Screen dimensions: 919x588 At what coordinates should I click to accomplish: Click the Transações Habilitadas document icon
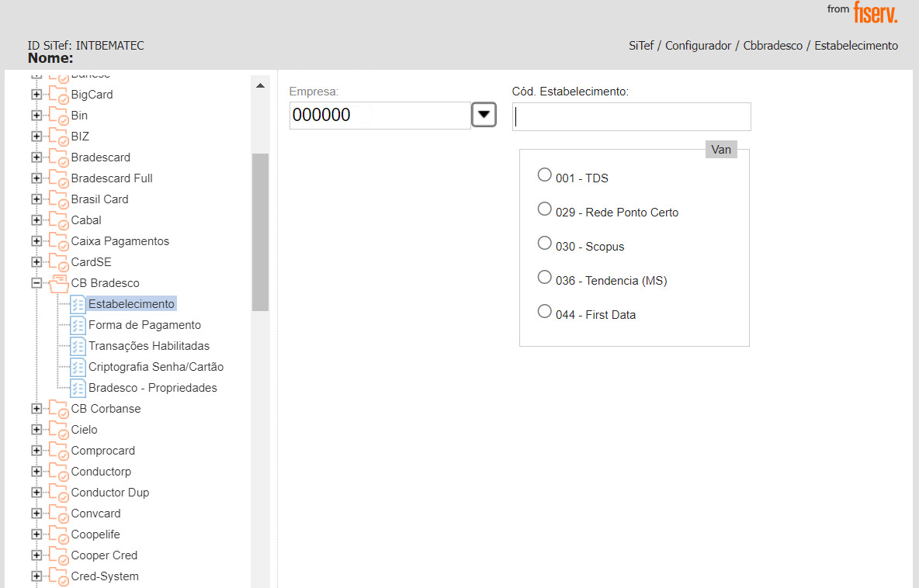point(78,346)
